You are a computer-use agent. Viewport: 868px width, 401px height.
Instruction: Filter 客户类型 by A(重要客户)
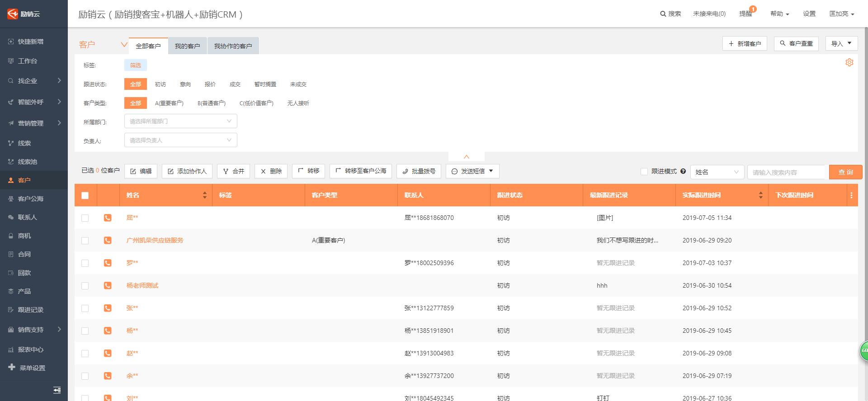pyautogui.click(x=169, y=103)
